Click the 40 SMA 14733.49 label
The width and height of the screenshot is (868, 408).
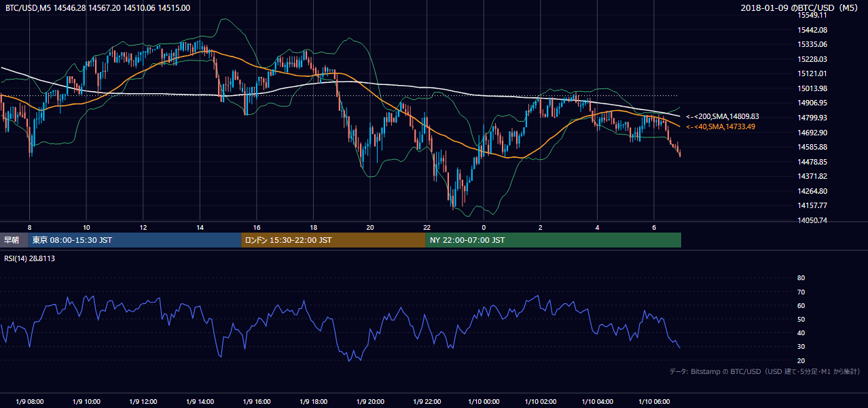click(x=720, y=126)
